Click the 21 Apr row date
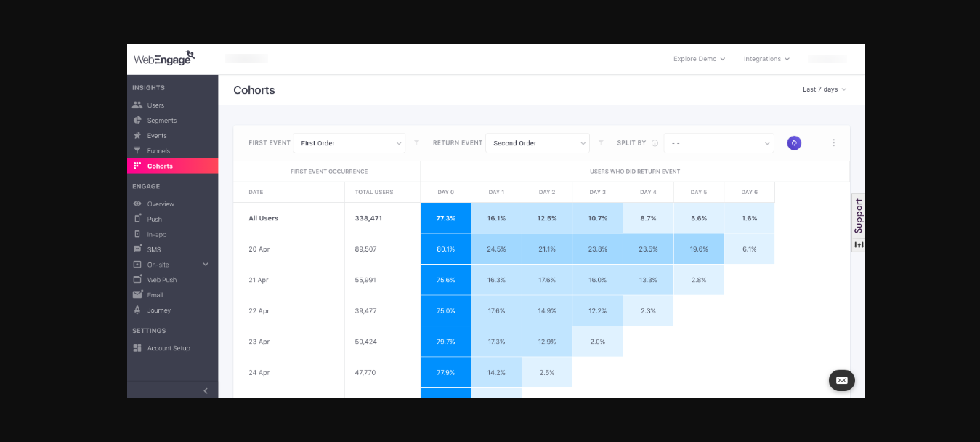Image resolution: width=980 pixels, height=442 pixels. pos(259,280)
